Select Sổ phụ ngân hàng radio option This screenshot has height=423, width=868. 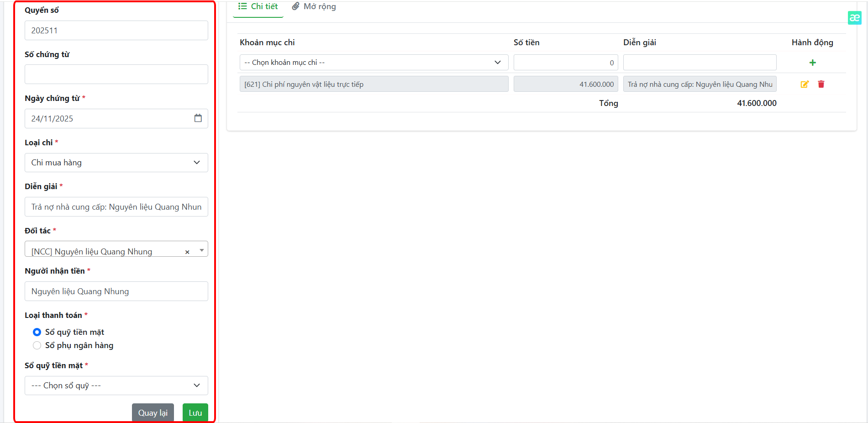coord(37,345)
